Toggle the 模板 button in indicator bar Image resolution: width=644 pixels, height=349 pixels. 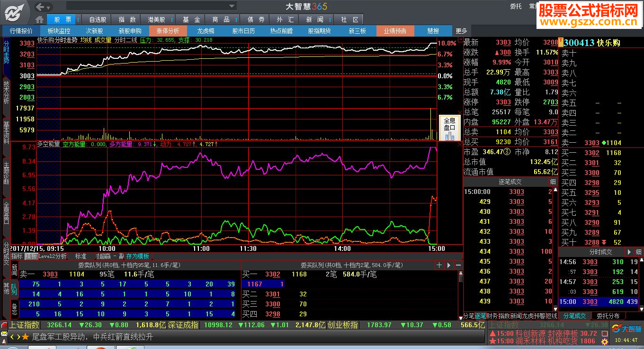31,256
